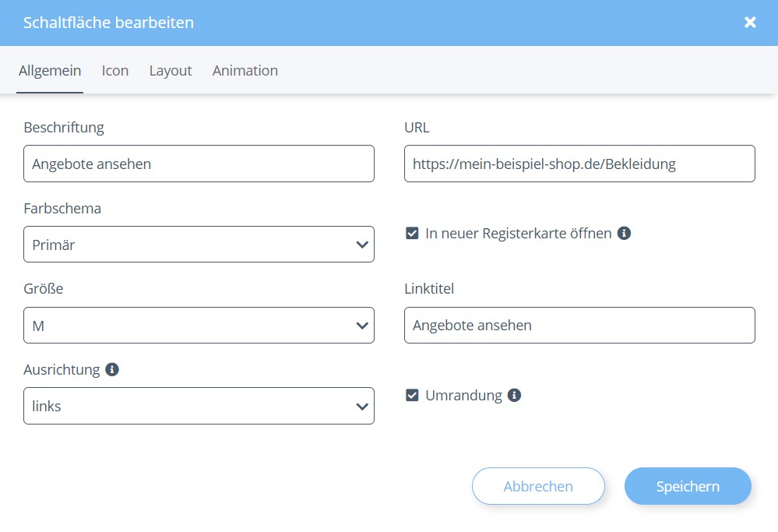Click info icon next to Umrandung

pos(514,395)
